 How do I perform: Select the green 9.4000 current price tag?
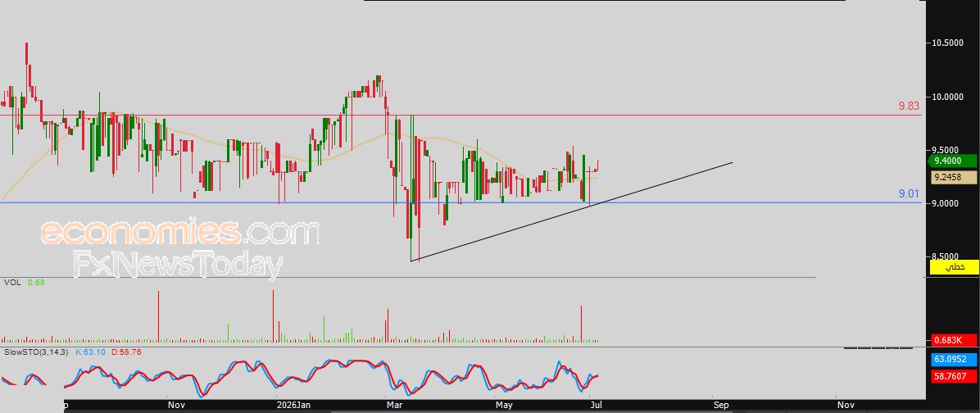pyautogui.click(x=954, y=161)
